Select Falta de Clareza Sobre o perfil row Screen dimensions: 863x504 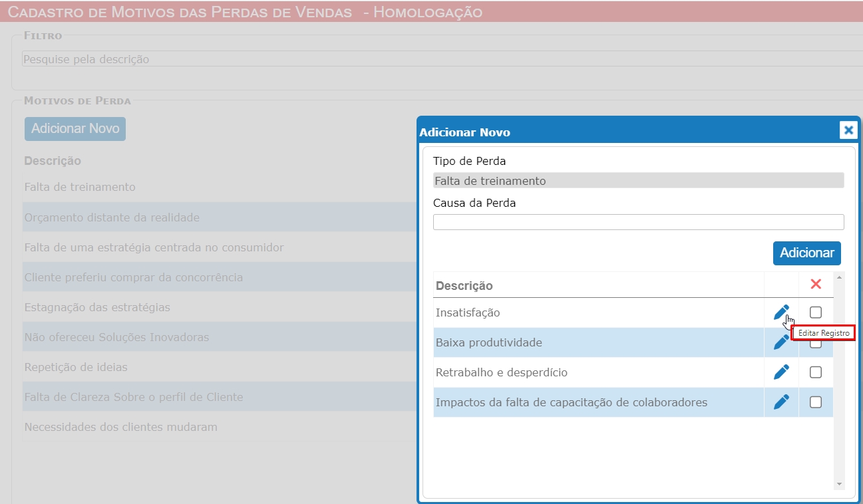(x=220, y=397)
